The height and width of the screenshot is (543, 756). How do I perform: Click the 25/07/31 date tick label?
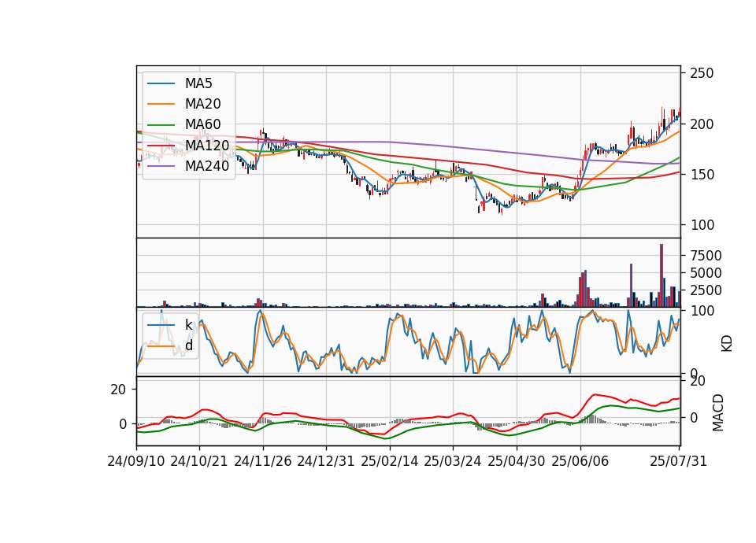point(678,461)
